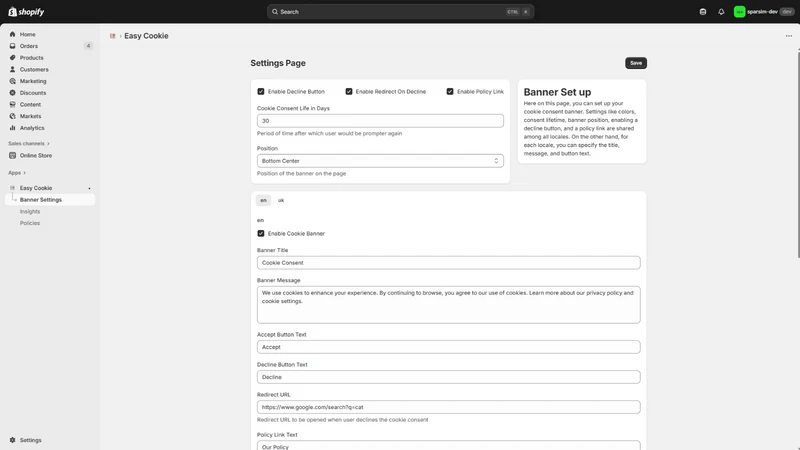Click the Discounts percent icon
This screenshot has height=450, width=800.
pyautogui.click(x=12, y=93)
